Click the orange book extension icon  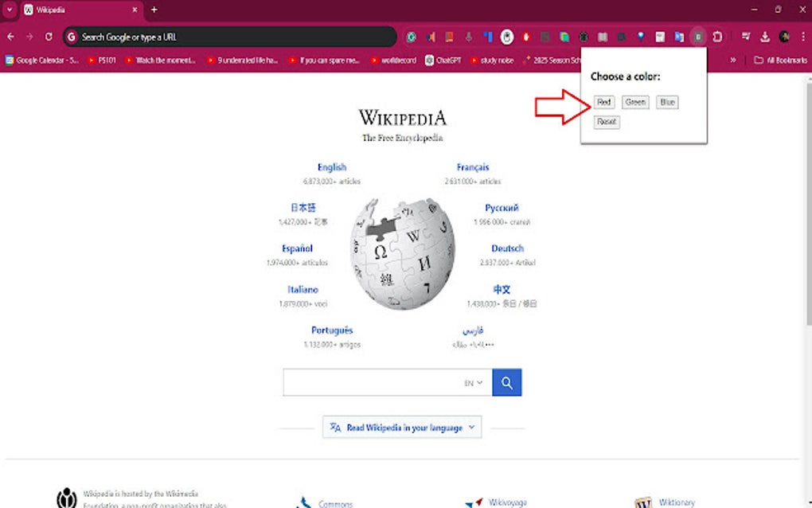pos(450,37)
